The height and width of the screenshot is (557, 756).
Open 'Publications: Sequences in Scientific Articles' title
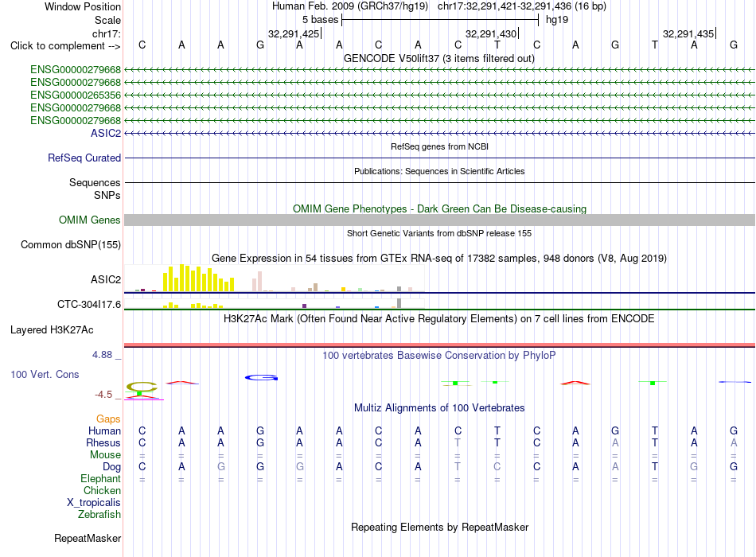(x=439, y=171)
